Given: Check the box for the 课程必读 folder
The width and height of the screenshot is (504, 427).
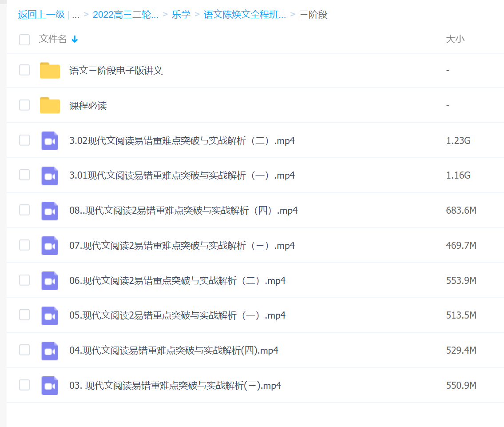Looking at the screenshot, I should pos(24,105).
